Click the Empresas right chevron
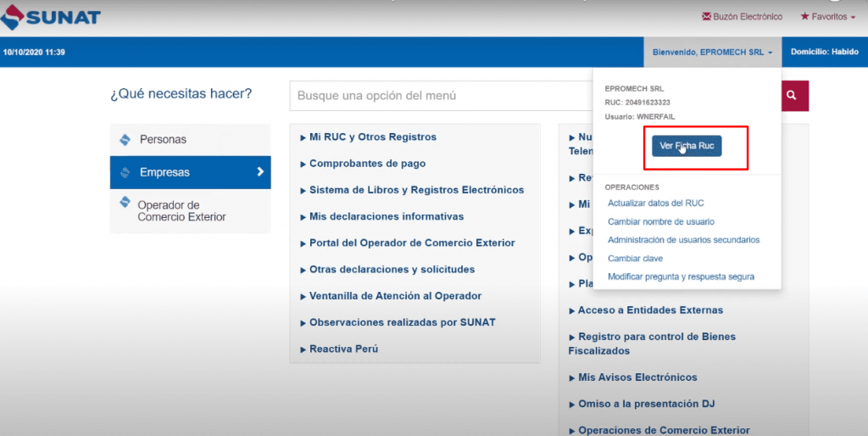The height and width of the screenshot is (436, 868). click(260, 171)
